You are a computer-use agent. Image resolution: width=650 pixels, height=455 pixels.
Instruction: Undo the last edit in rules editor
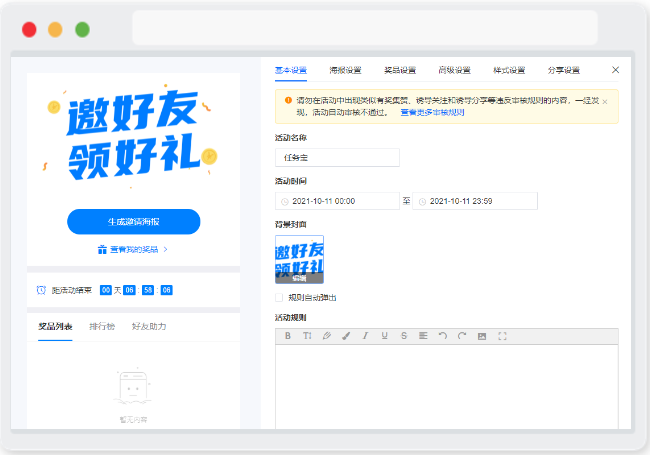click(x=443, y=336)
